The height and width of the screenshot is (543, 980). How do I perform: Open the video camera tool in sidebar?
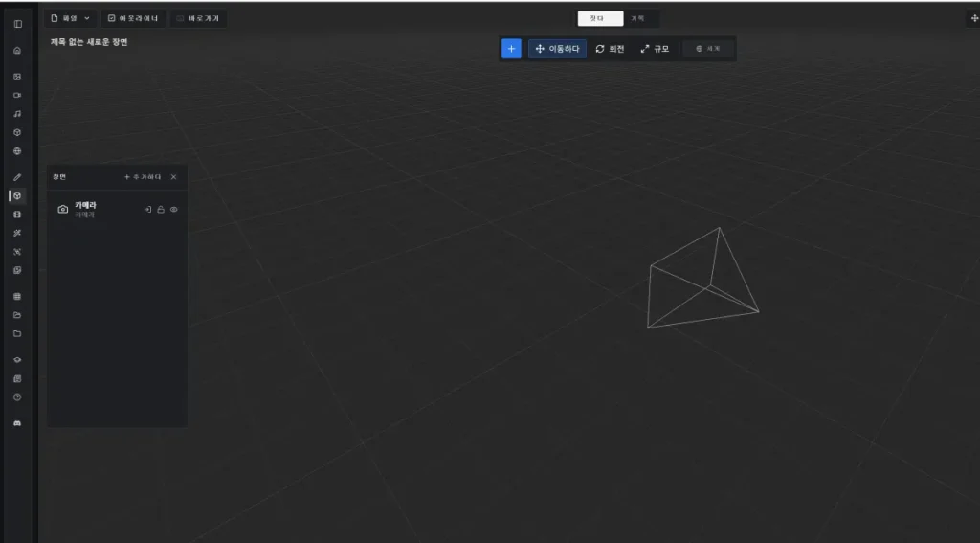(17, 96)
